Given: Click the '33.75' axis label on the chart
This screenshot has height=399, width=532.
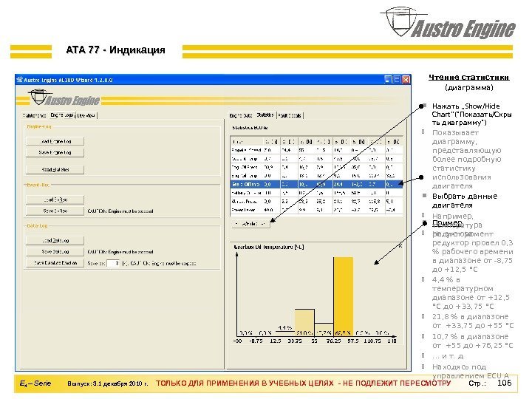Looking at the screenshot, I should 295,341.
